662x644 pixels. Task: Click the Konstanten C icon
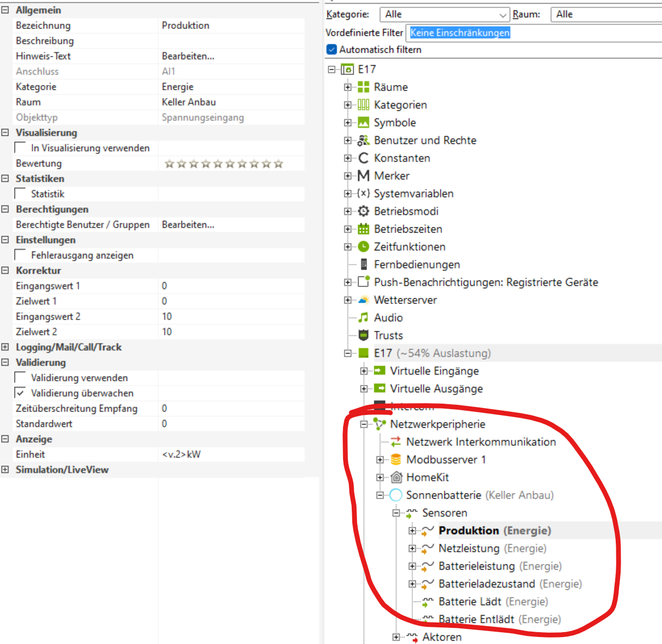tap(364, 158)
